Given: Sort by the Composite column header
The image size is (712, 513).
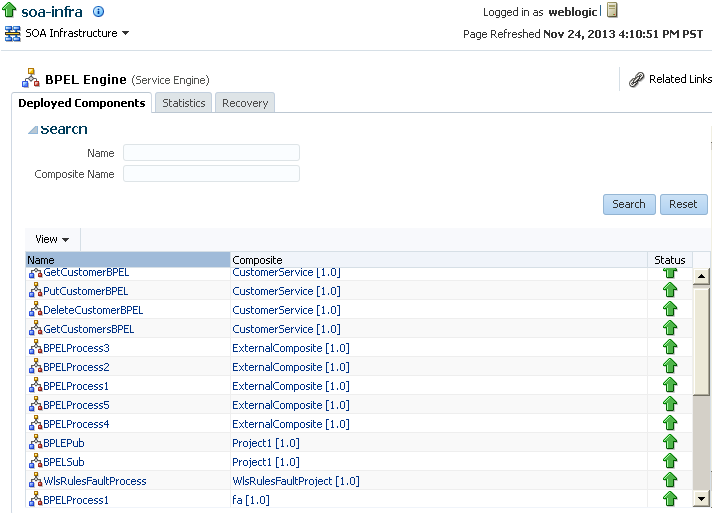Looking at the screenshot, I should [x=439, y=260].
